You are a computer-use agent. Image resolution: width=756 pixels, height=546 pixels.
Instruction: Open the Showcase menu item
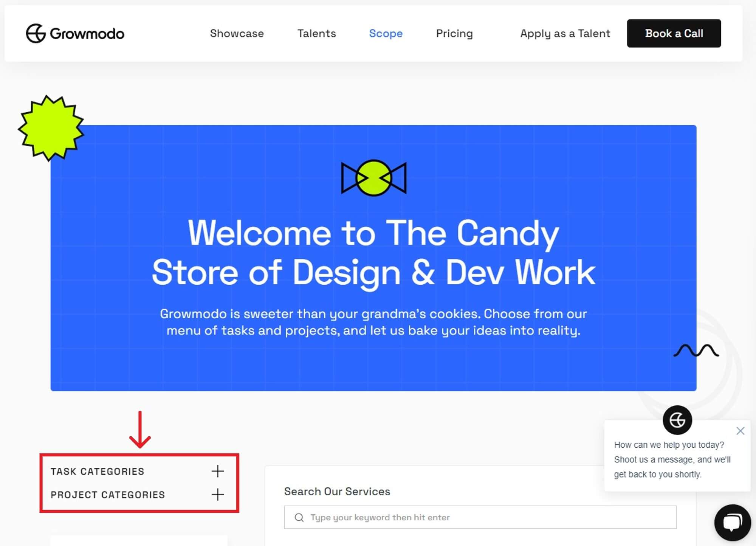coord(237,33)
